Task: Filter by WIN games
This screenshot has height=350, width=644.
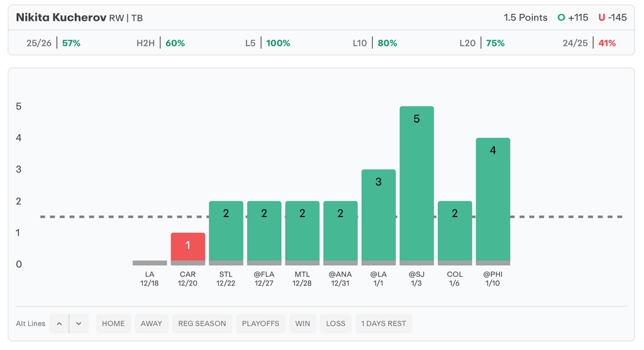Action: pyautogui.click(x=303, y=324)
